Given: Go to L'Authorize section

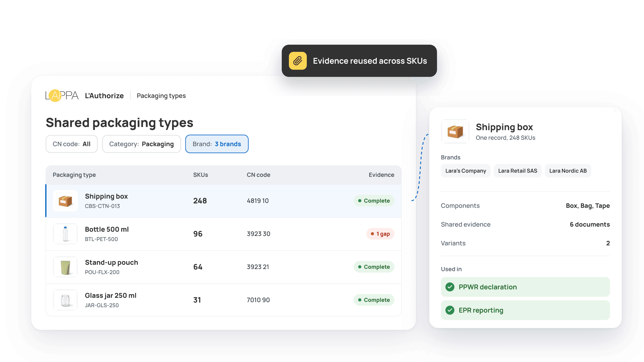Looking at the screenshot, I should pos(104,96).
